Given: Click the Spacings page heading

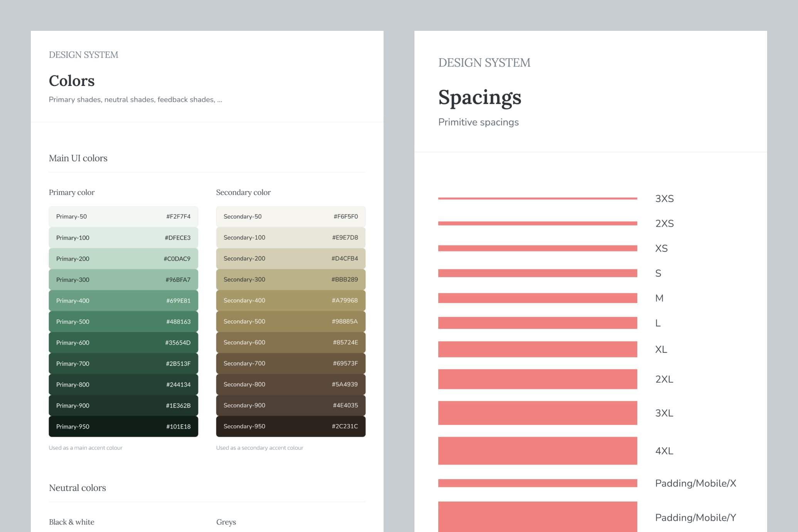Looking at the screenshot, I should (x=480, y=98).
